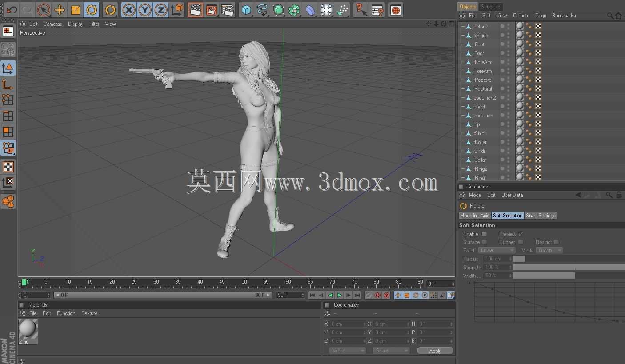Expand falloff curve disclosure triangle
Screen dimensions: 625x364
pos(469,283)
